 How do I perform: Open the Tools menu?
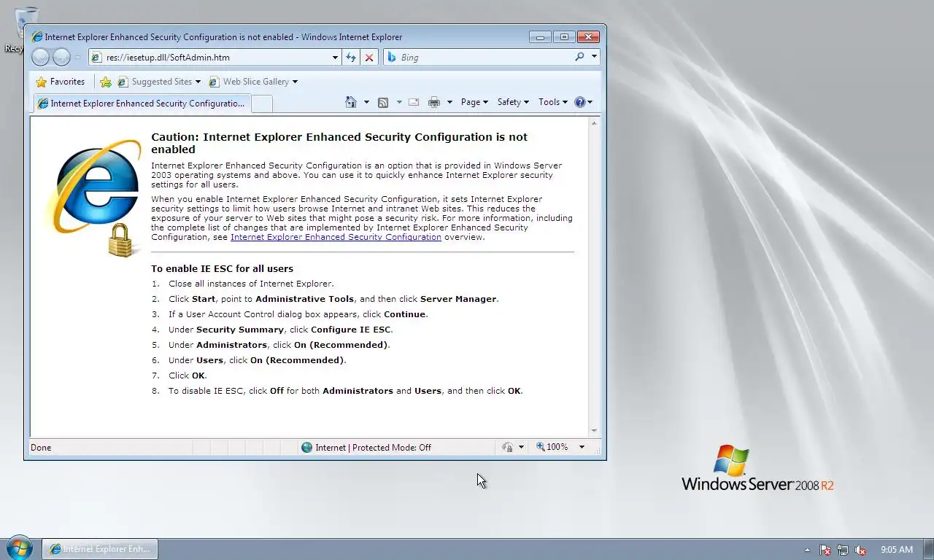pos(552,102)
